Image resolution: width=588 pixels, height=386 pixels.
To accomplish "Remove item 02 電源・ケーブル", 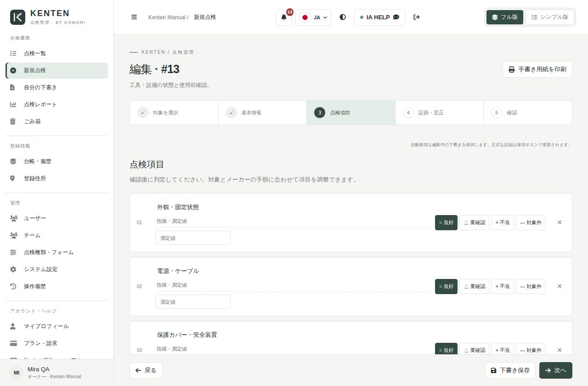I will [560, 286].
